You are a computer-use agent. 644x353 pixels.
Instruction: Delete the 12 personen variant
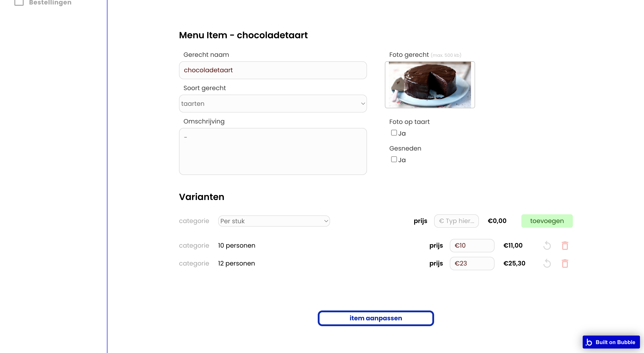[565, 264]
